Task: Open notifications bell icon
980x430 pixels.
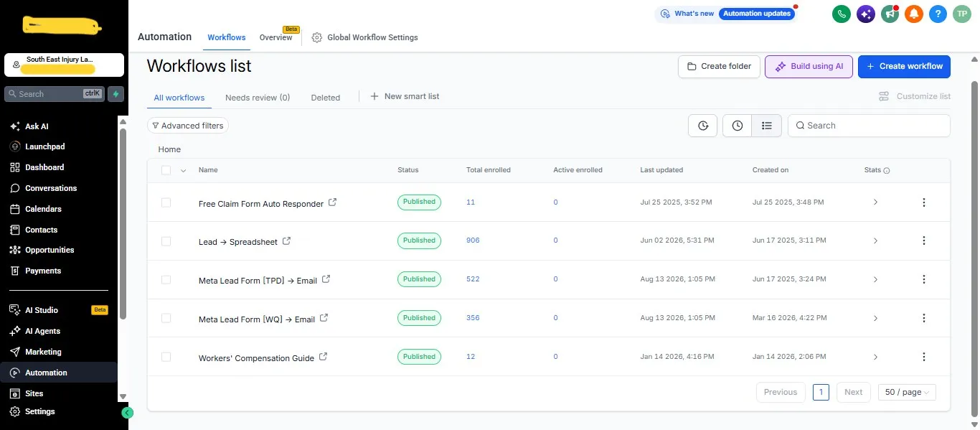Action: click(x=913, y=14)
